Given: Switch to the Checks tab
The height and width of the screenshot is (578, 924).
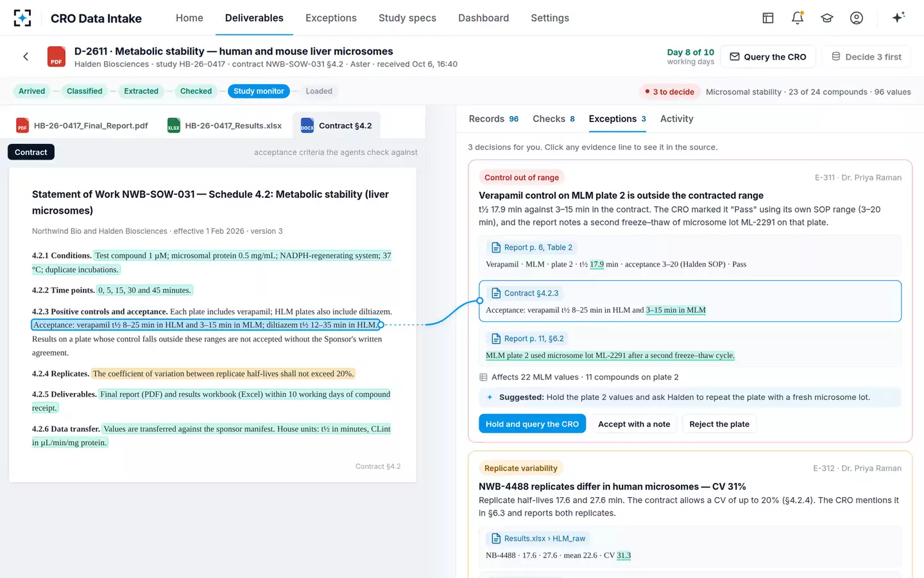Looking at the screenshot, I should pos(554,119).
